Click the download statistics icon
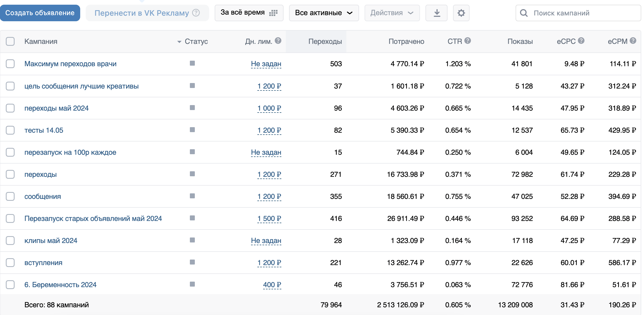 click(x=436, y=13)
